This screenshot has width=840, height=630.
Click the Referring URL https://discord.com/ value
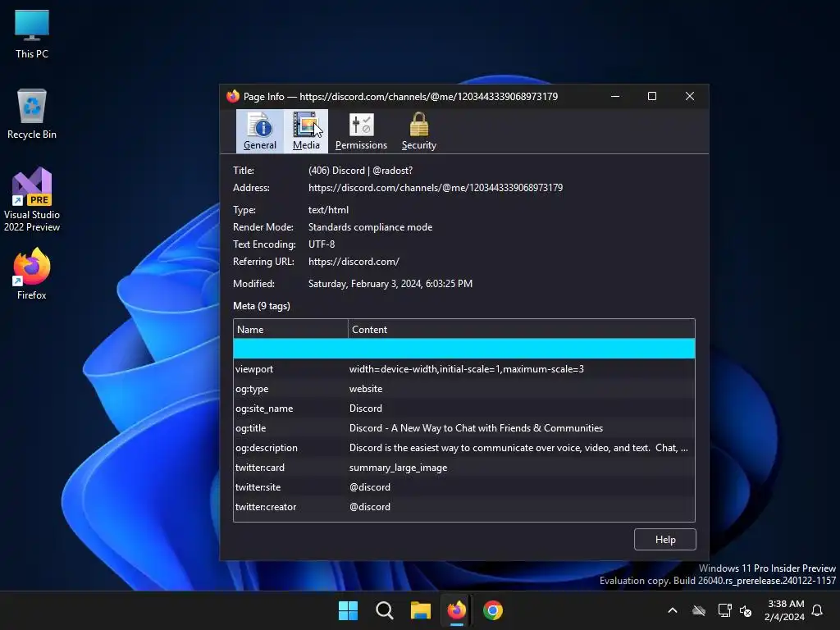pyautogui.click(x=354, y=262)
